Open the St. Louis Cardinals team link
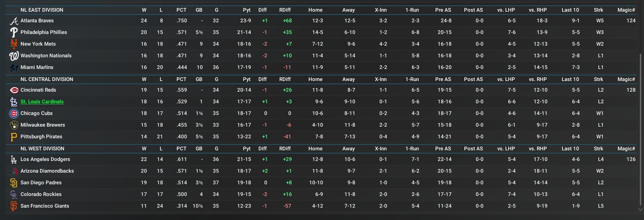Screen dimensions: 644x220 pyautogui.click(x=42, y=102)
